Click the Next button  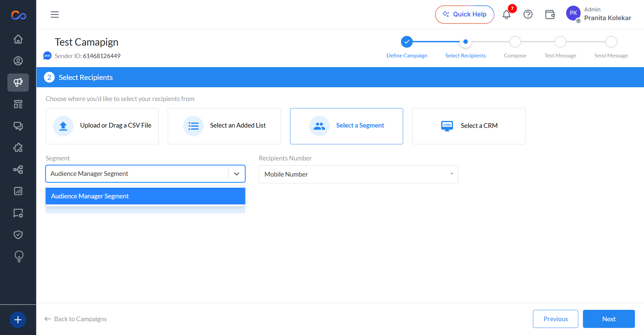609,319
